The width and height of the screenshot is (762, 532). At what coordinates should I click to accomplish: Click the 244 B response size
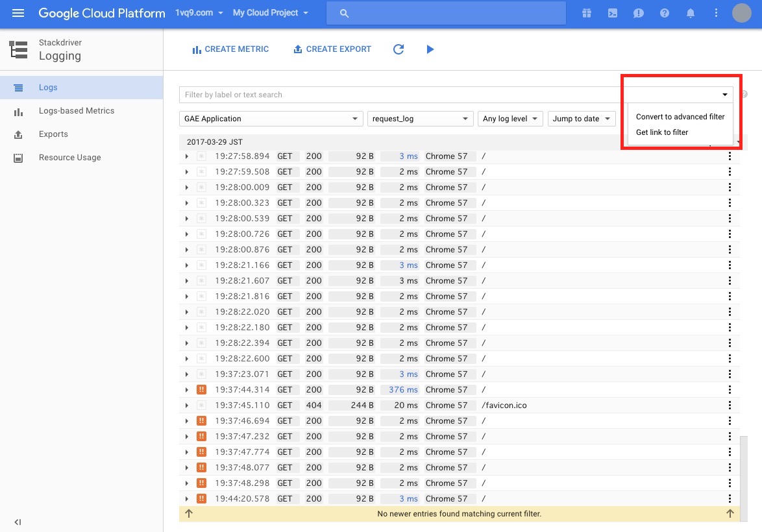pos(362,405)
